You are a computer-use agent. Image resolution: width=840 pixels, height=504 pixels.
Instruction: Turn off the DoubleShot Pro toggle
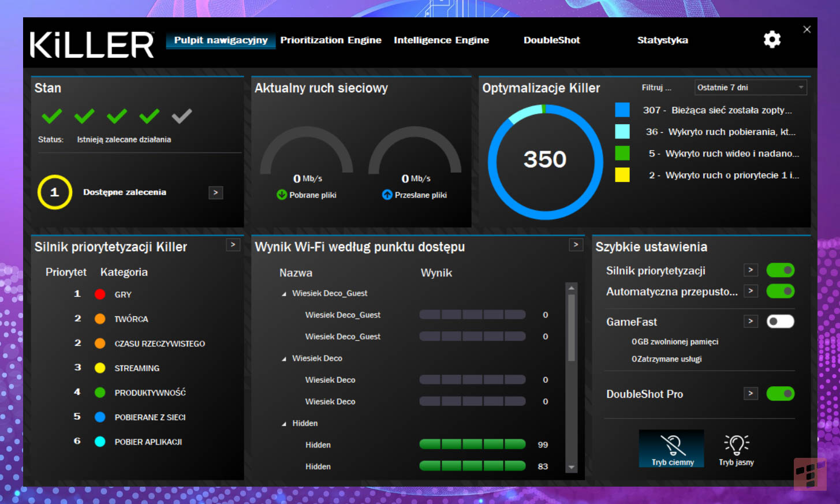(x=781, y=393)
